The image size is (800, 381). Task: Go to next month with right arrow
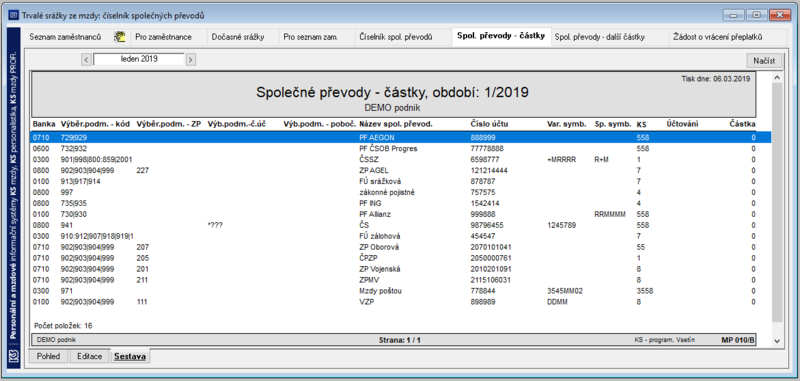pyautogui.click(x=190, y=59)
